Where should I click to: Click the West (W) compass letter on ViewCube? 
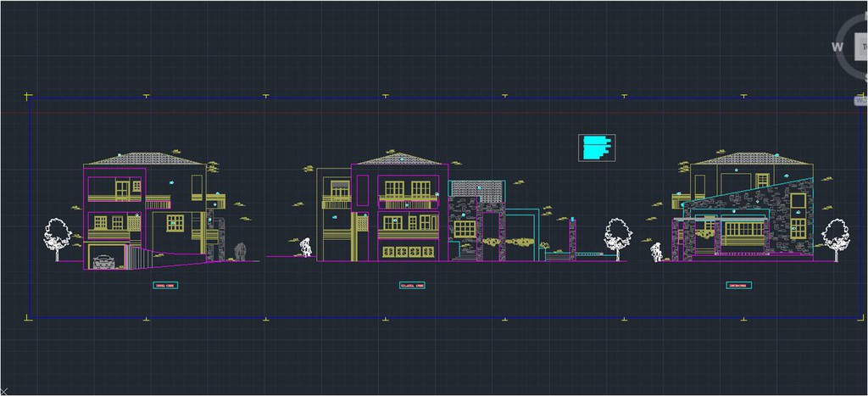[837, 47]
